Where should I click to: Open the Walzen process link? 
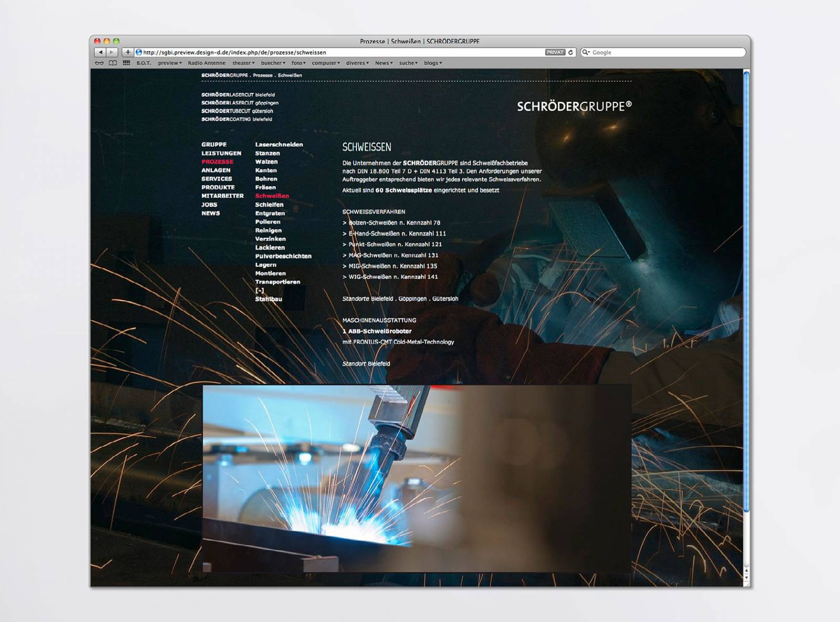tap(267, 162)
